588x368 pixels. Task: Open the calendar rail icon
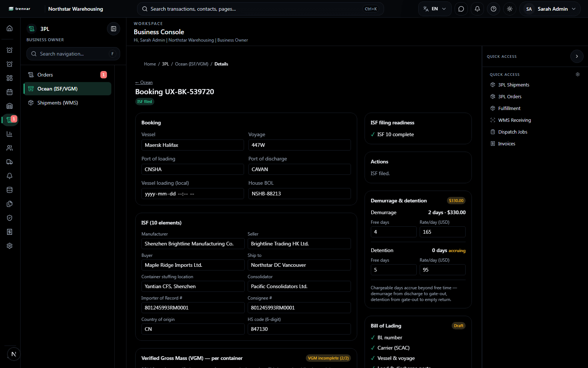[x=10, y=92]
